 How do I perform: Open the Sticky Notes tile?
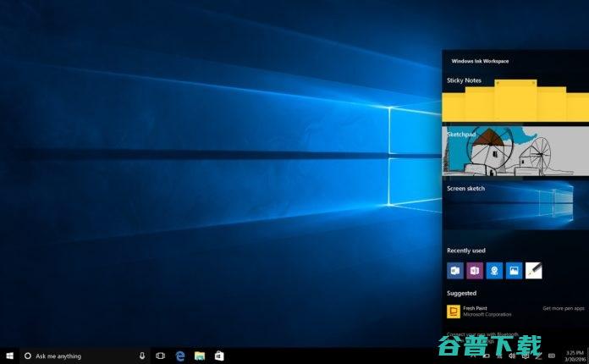[515, 97]
